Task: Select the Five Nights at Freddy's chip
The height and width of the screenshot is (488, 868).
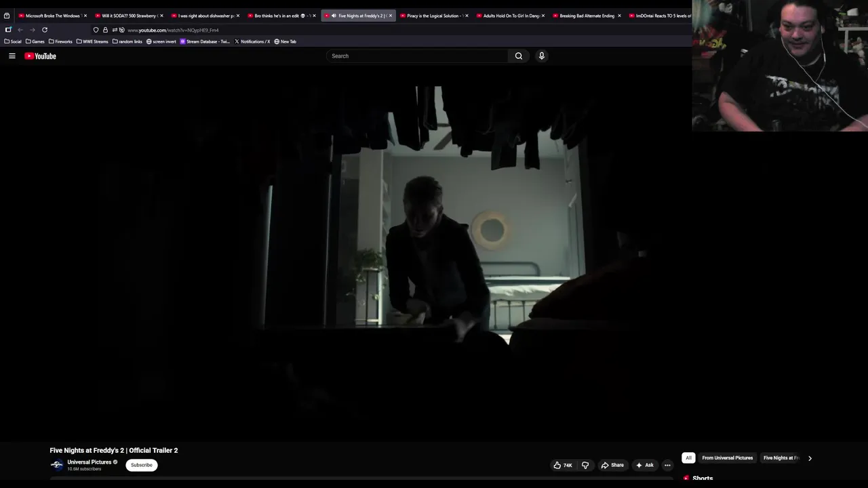Action: point(781,458)
